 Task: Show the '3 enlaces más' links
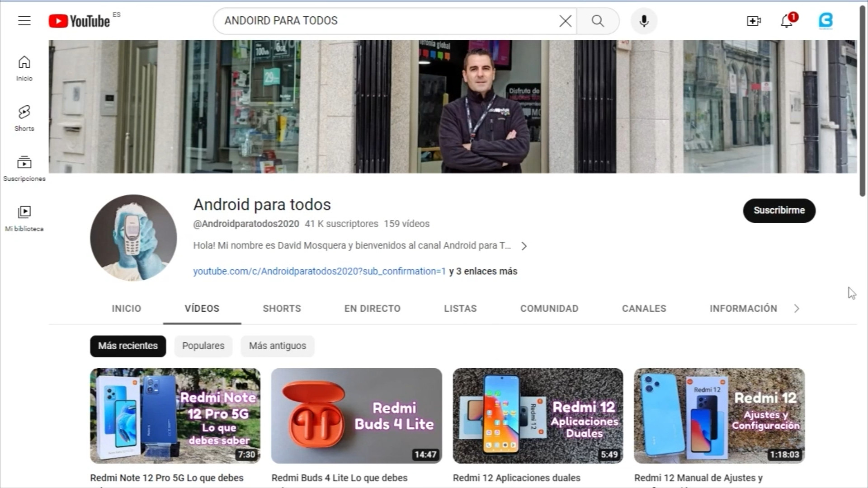(x=483, y=271)
